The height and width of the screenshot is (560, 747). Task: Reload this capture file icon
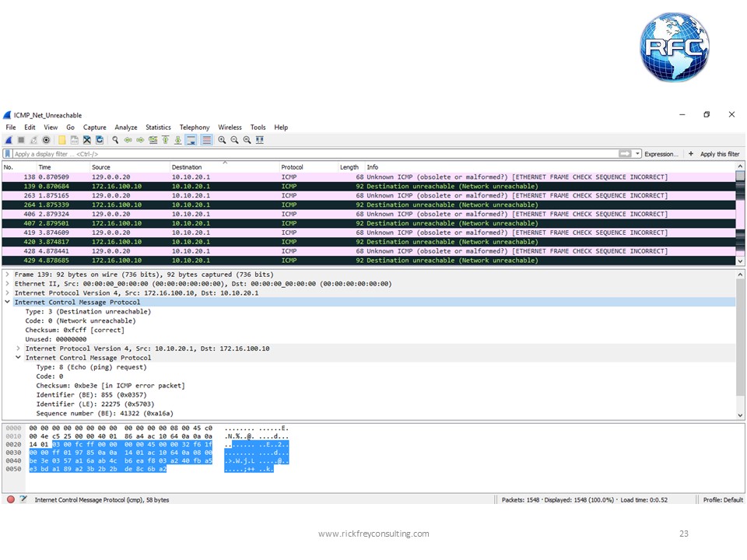[x=100, y=140]
